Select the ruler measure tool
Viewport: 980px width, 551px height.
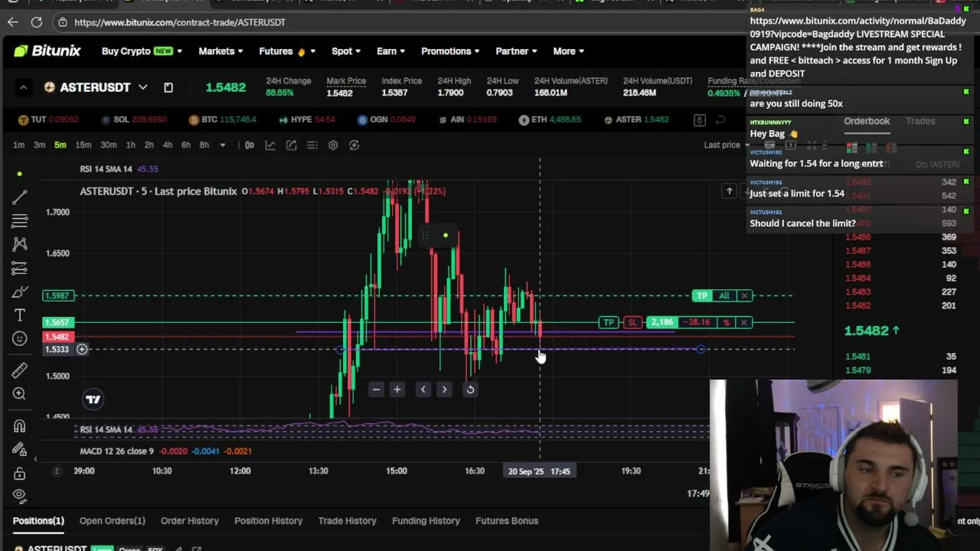point(20,370)
